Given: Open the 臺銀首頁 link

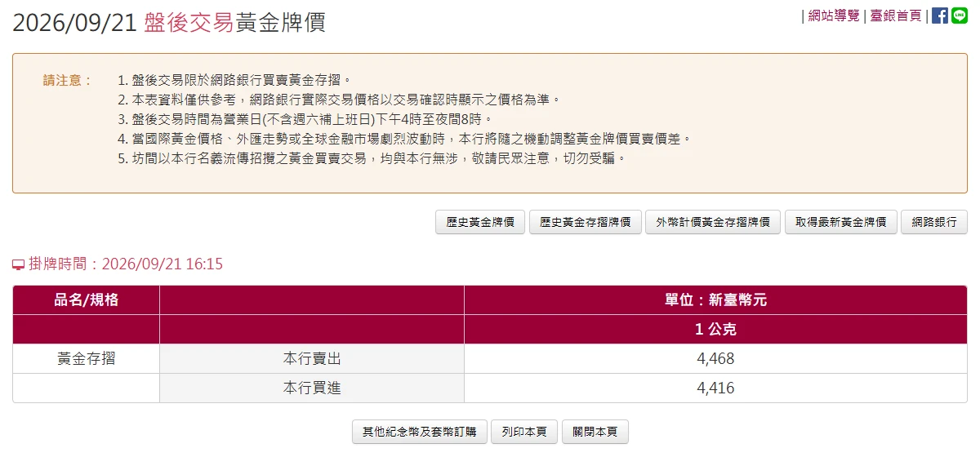Looking at the screenshot, I should (895, 16).
